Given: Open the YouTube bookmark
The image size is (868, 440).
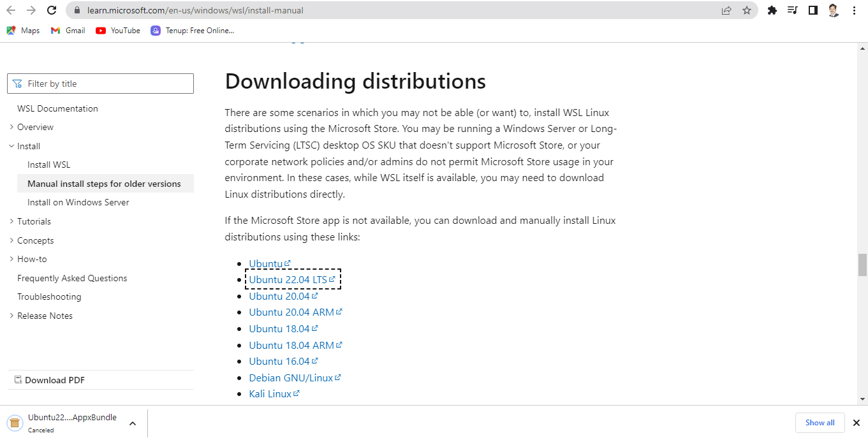Looking at the screenshot, I should coord(118,31).
